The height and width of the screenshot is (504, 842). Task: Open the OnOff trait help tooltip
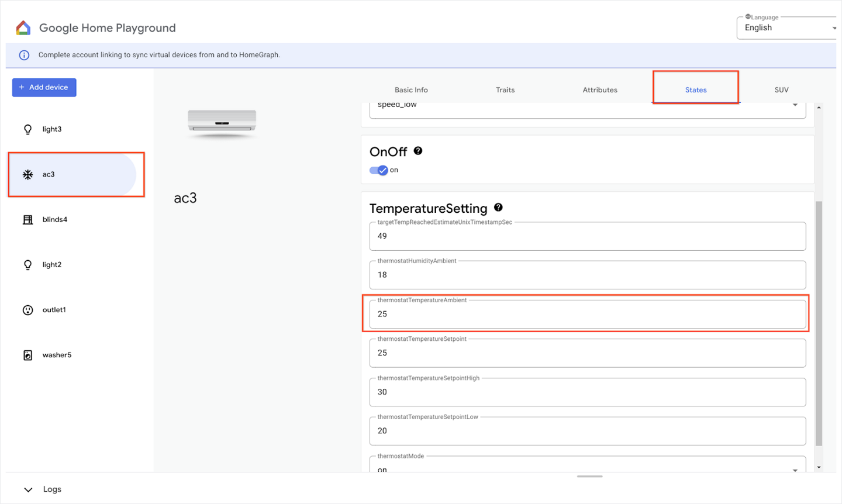417,150
